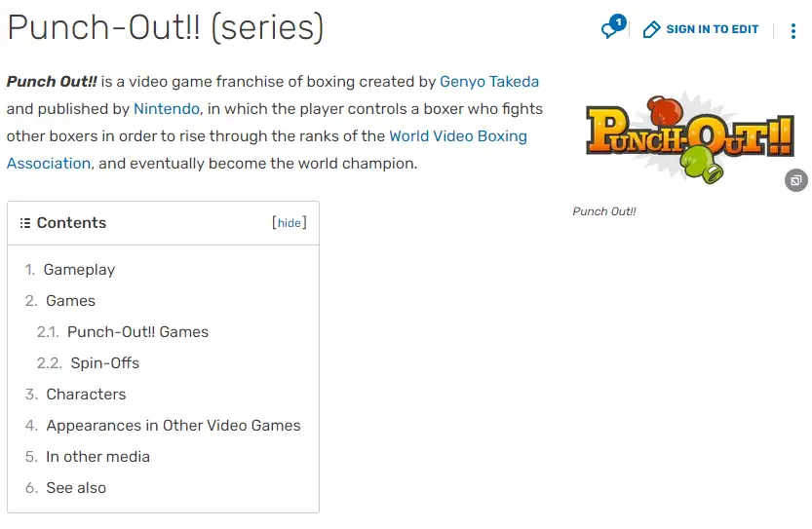The height and width of the screenshot is (529, 812).
Task: Go to In other media section
Action: 97,457
